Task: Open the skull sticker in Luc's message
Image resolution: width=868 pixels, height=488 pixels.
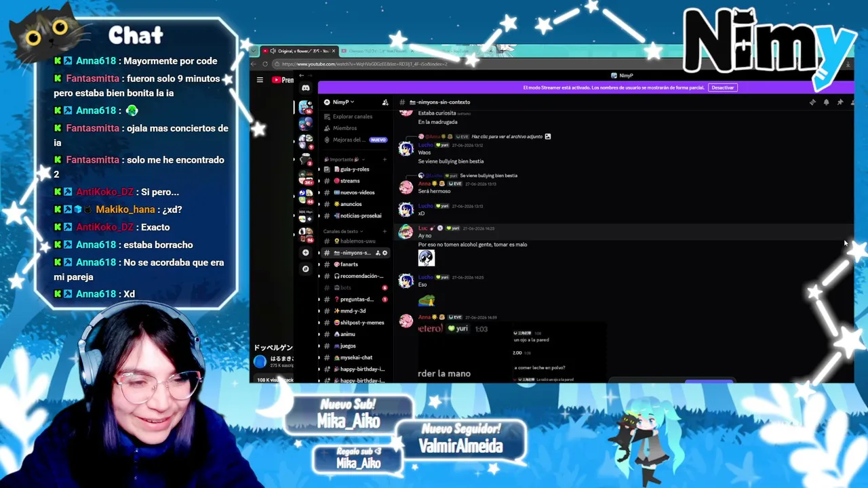Action: pos(426,257)
